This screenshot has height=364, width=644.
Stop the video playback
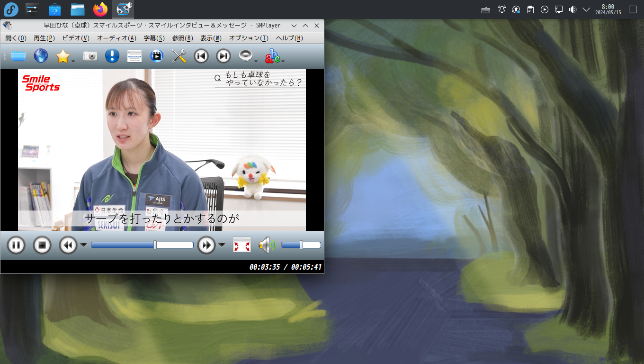[x=42, y=245]
